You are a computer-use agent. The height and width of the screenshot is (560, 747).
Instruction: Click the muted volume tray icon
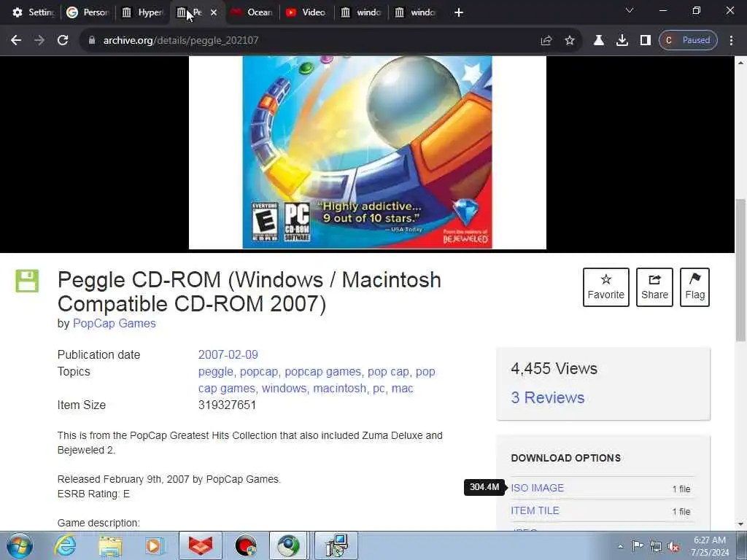[x=673, y=547]
